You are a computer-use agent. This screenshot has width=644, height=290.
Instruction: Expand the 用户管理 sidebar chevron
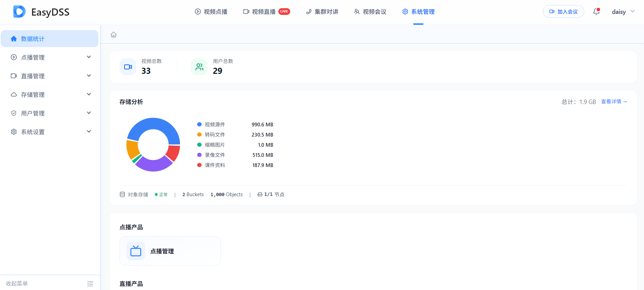[89, 113]
